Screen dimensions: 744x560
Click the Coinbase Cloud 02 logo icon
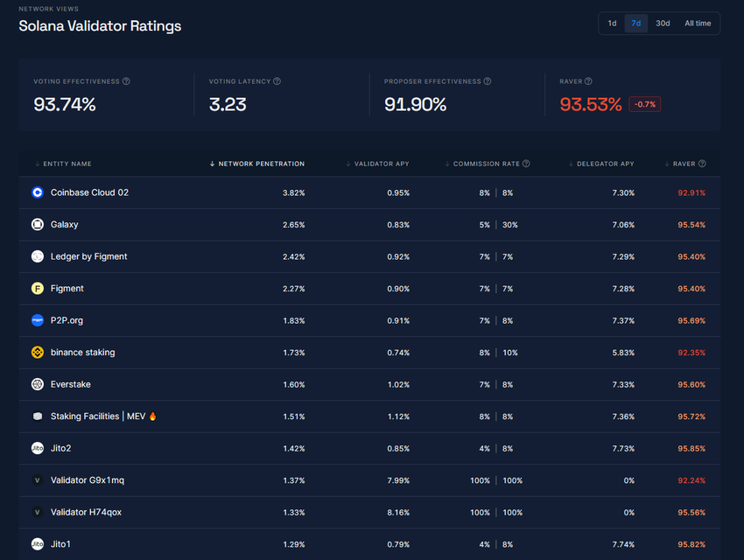pos(38,192)
